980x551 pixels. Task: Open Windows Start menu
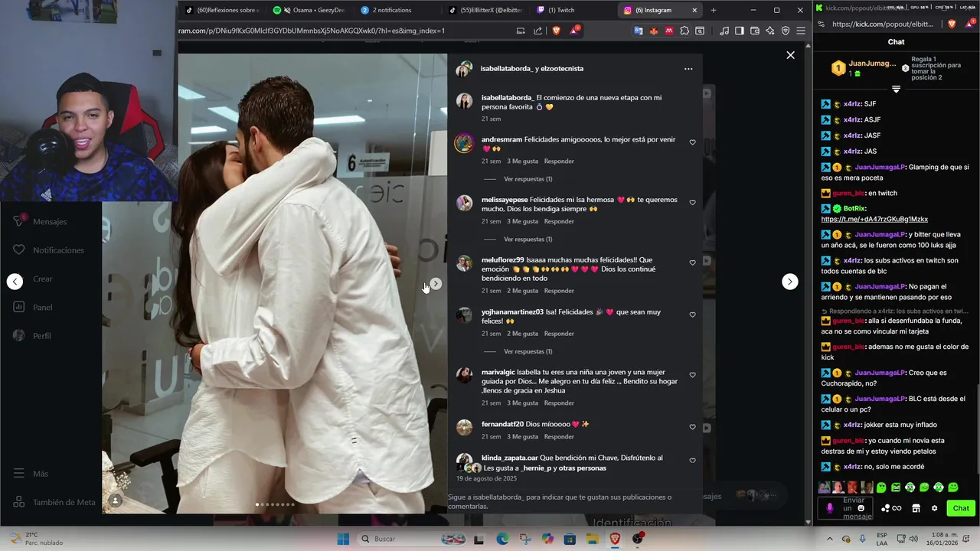click(343, 539)
